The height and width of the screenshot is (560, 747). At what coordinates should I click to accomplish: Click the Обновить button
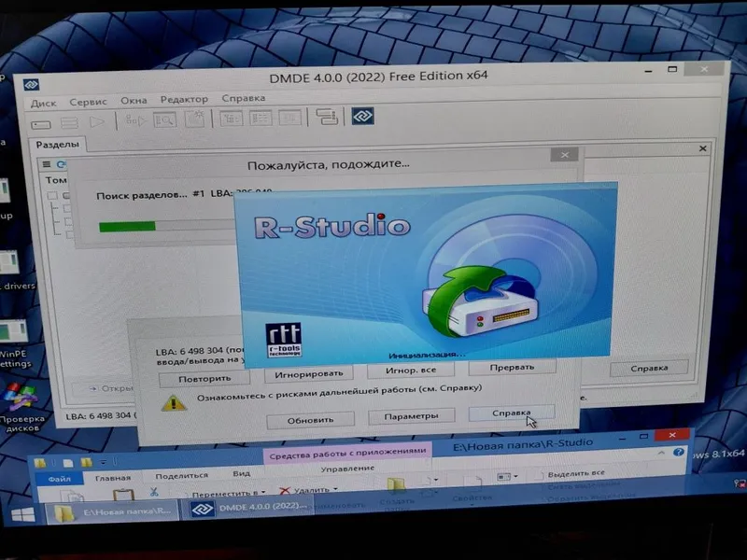point(310,421)
